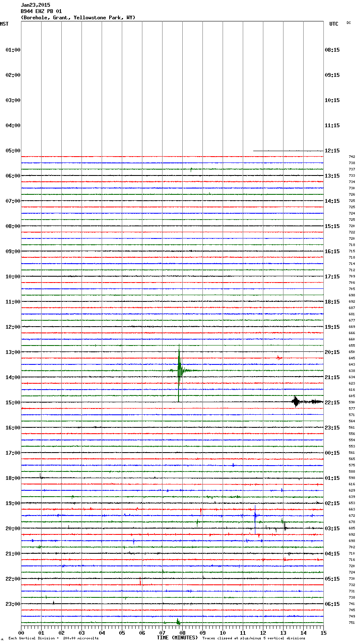Click the 17:15 UTC time label
This screenshot has height=644, width=357.
(x=332, y=277)
